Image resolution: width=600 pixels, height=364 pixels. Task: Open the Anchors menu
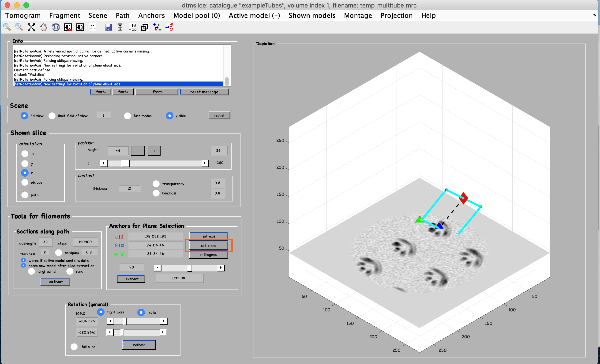[x=151, y=15]
